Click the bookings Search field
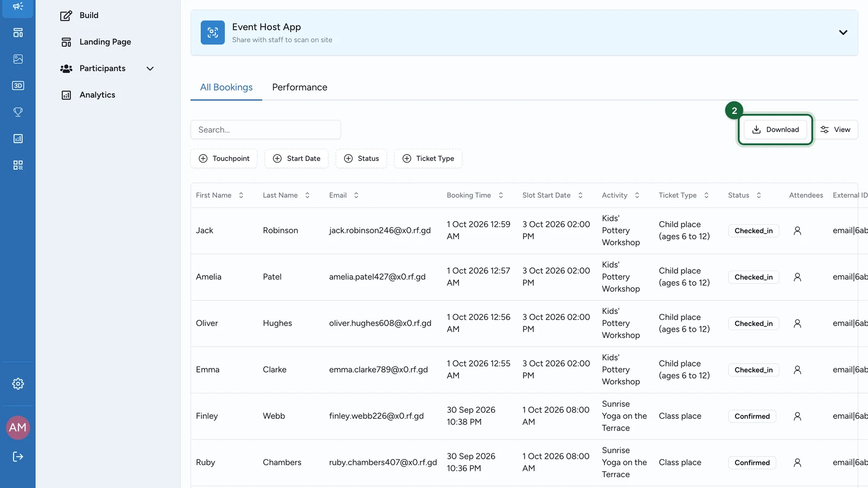The width and height of the screenshot is (868, 488). pyautogui.click(x=266, y=130)
